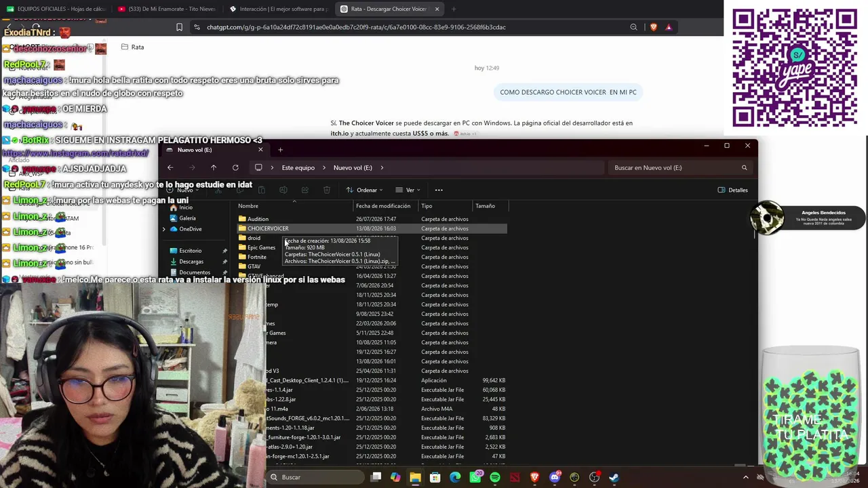
Task: Select the GTAV folder
Action: 250,266
